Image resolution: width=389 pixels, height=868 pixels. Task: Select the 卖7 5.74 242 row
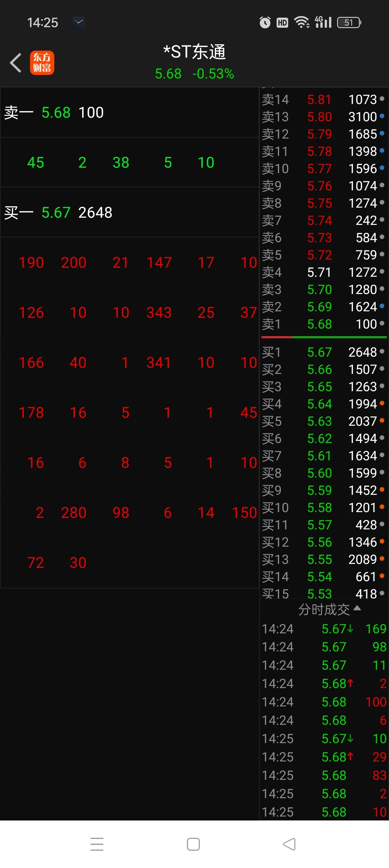click(323, 220)
